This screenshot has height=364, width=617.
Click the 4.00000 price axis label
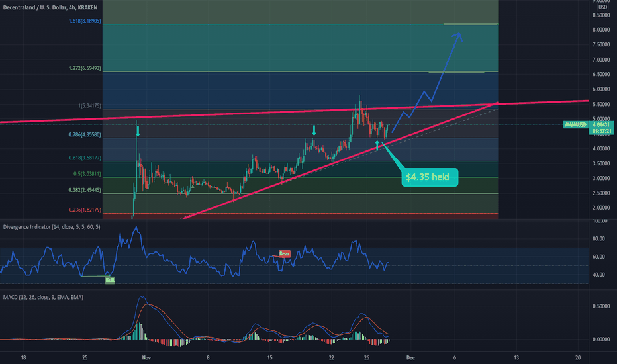tap(601, 149)
